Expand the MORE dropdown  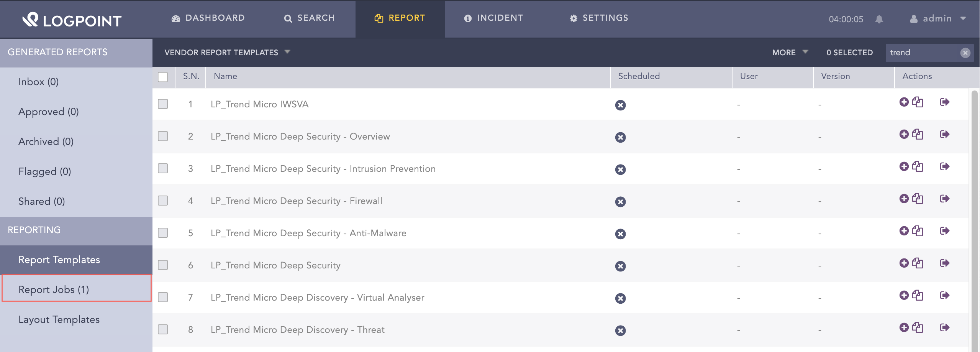point(789,52)
